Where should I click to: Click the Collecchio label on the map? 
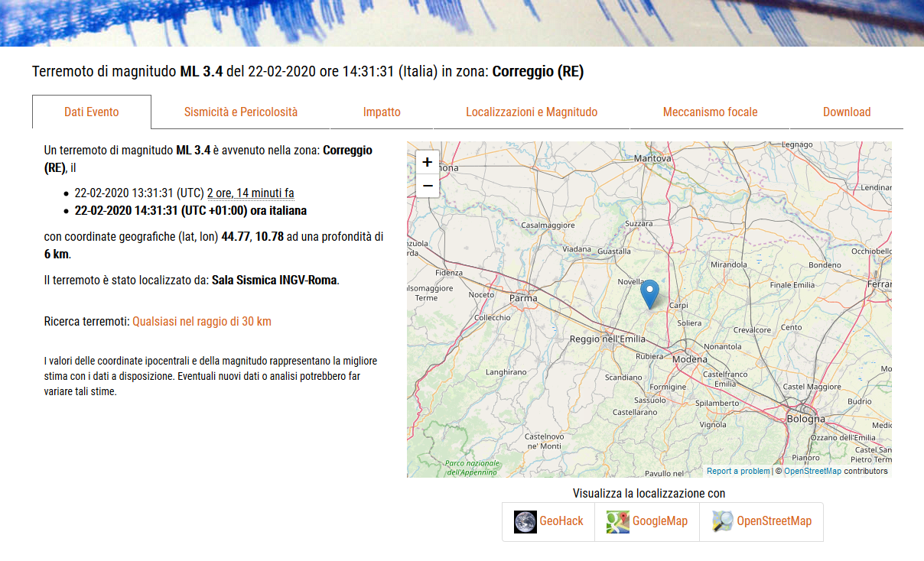coord(493,318)
